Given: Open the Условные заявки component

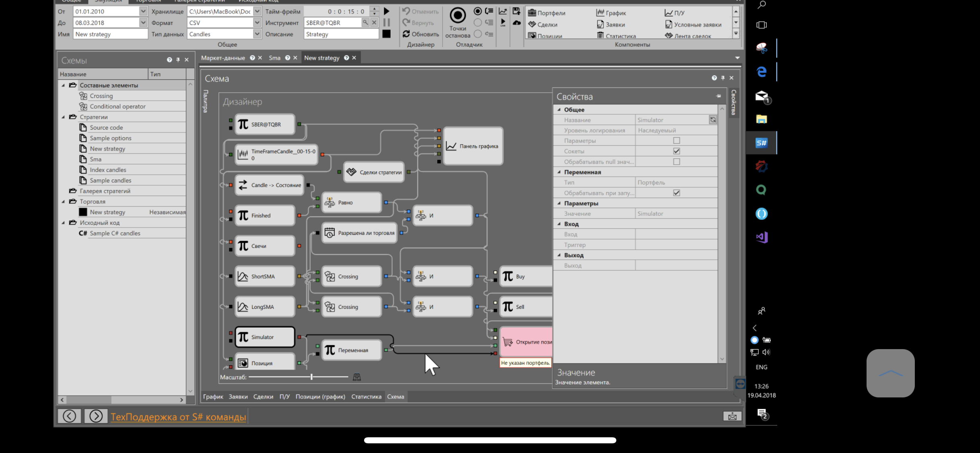Looking at the screenshot, I should point(693,25).
